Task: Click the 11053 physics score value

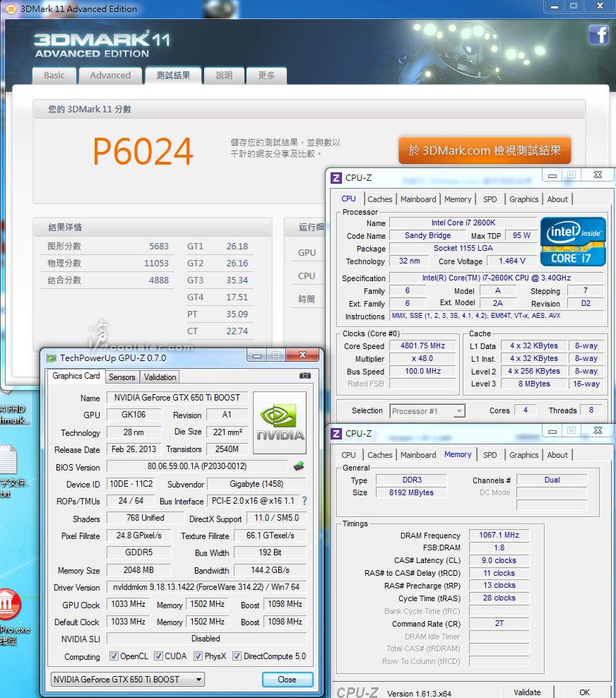Action: [156, 263]
